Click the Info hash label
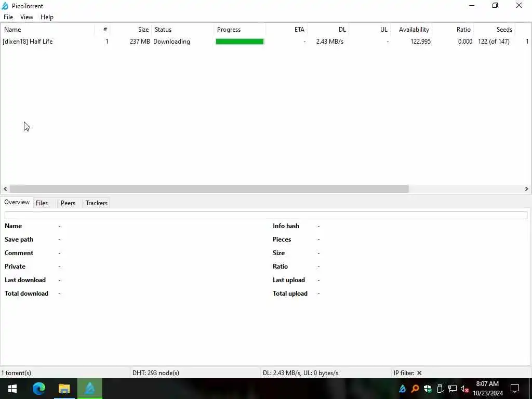 [x=286, y=226]
